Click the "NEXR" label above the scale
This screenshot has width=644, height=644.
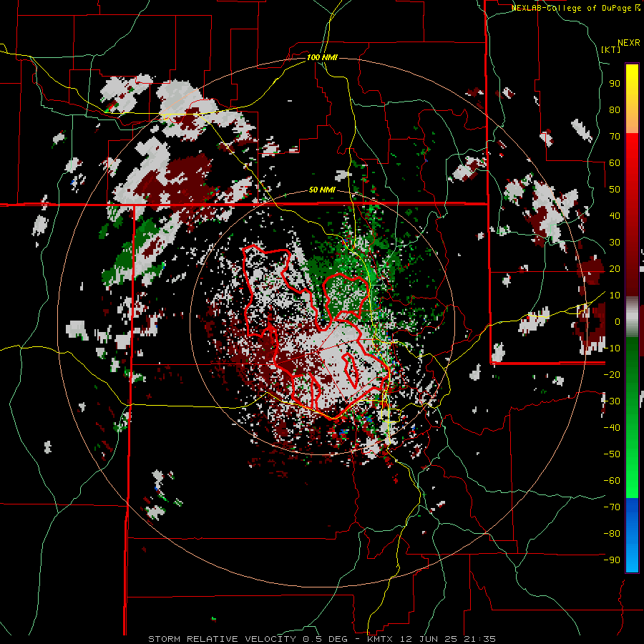629,43
